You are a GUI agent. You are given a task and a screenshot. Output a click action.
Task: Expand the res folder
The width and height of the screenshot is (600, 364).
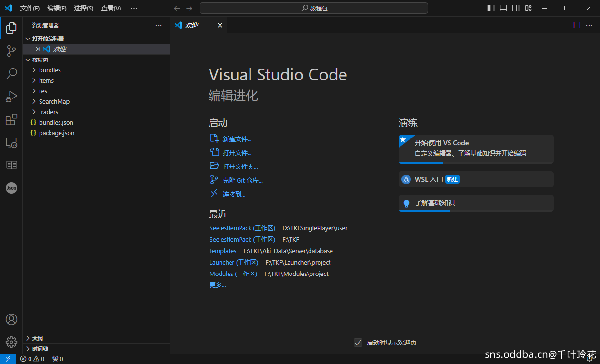(96, 91)
